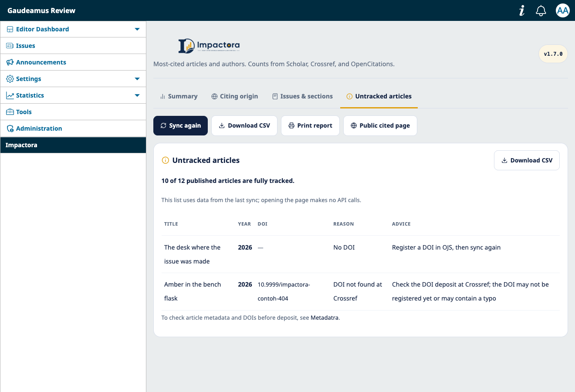This screenshot has height=392, width=575.
Task: Select the Untracked articles tab
Action: coord(379,96)
